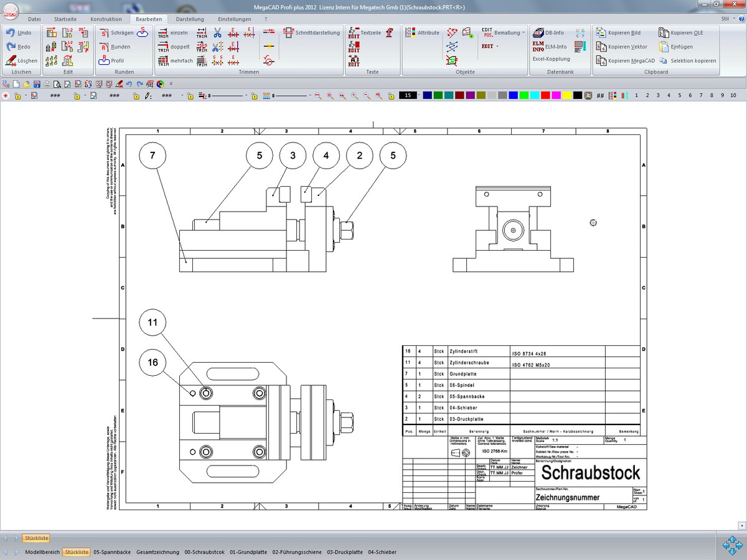This screenshot has width=747, height=560.
Task: Select the yellow color swatch
Action: (x=566, y=96)
